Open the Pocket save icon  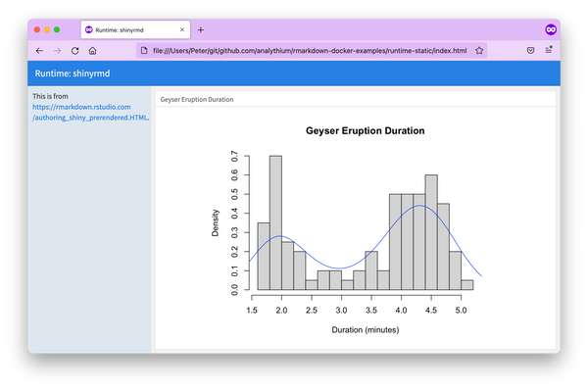(530, 50)
